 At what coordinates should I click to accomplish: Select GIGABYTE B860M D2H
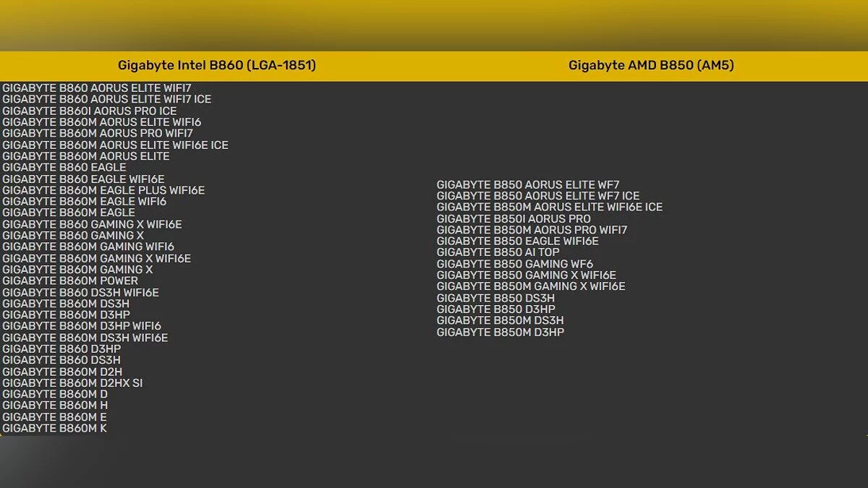click(x=62, y=372)
